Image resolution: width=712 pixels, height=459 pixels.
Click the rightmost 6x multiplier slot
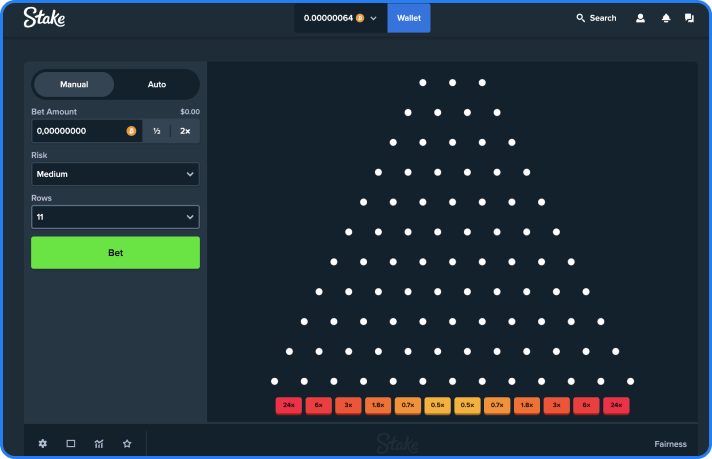pos(586,405)
